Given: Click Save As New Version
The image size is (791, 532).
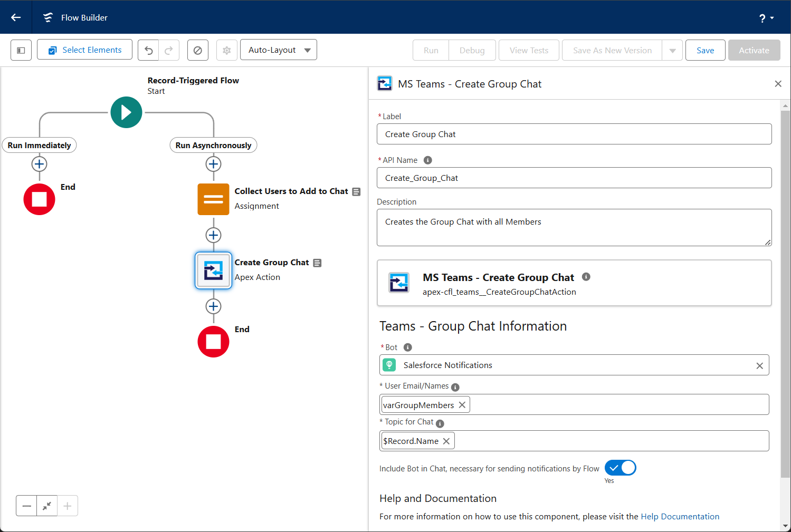Looking at the screenshot, I should 612,50.
